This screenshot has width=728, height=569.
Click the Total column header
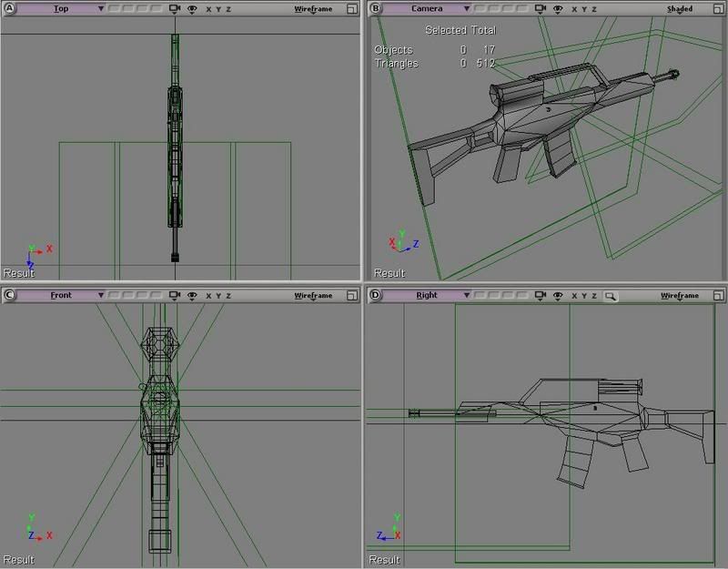point(483,30)
